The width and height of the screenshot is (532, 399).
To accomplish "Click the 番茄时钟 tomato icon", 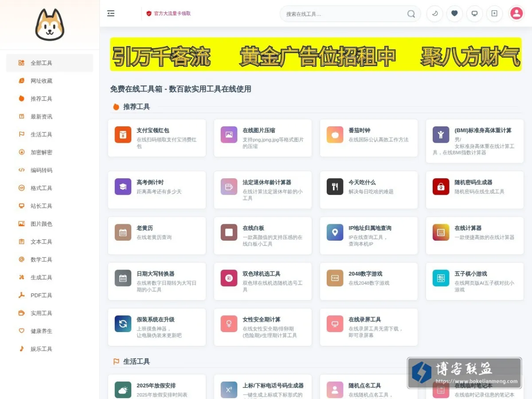I will pyautogui.click(x=335, y=135).
